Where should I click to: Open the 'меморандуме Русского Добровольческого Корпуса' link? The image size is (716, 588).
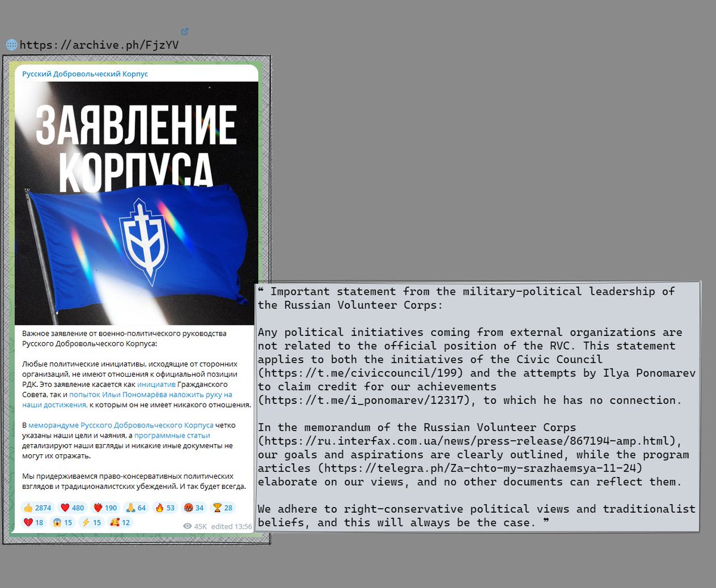[x=121, y=426]
